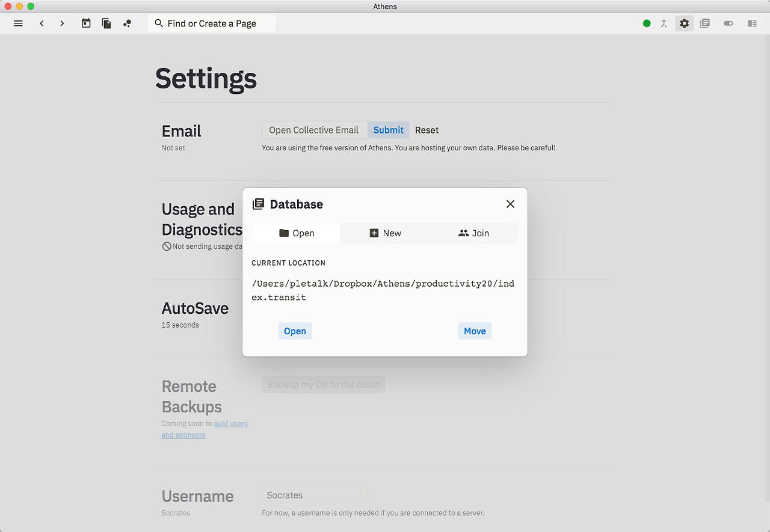
Task: Reset the email setting
Action: [427, 130]
